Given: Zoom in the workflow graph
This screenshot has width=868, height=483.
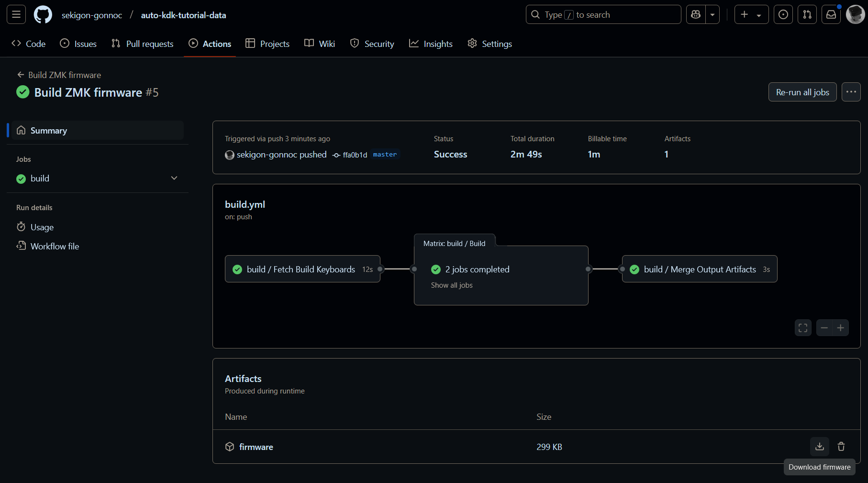Looking at the screenshot, I should click(x=841, y=328).
